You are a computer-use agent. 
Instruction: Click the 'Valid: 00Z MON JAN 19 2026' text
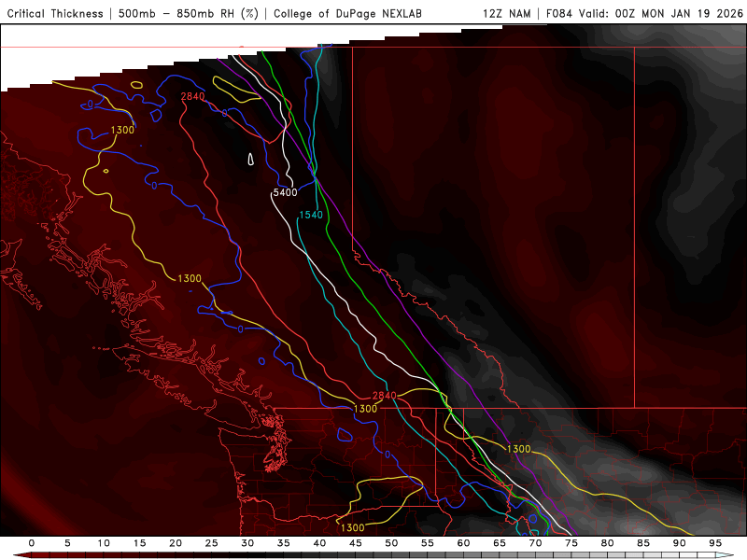click(661, 14)
